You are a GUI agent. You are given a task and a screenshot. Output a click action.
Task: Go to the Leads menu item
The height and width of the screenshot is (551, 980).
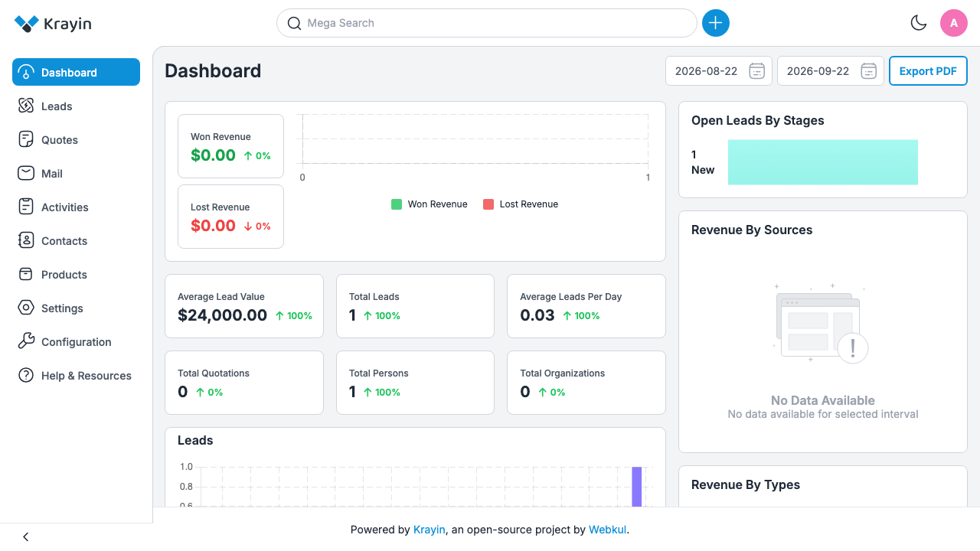click(57, 106)
